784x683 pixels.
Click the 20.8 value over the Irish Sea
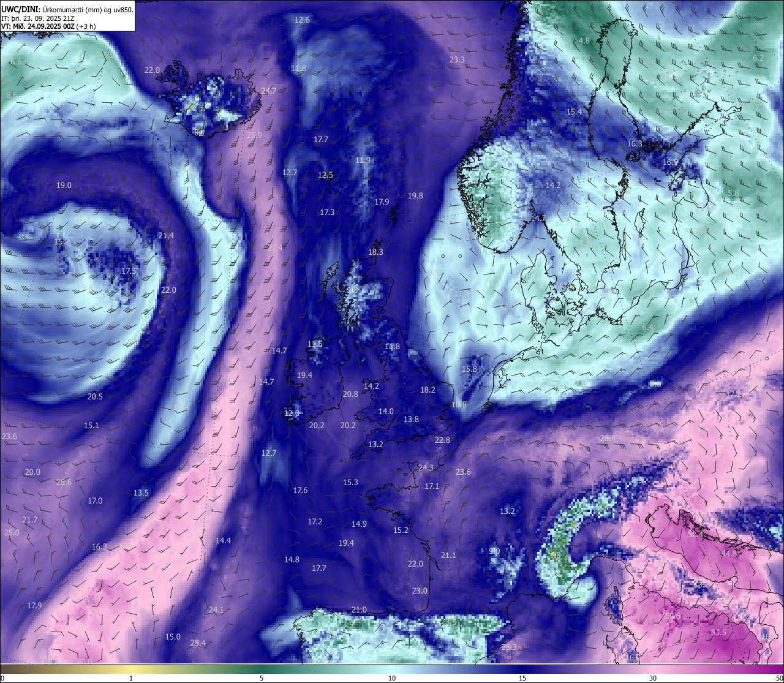tap(350, 394)
